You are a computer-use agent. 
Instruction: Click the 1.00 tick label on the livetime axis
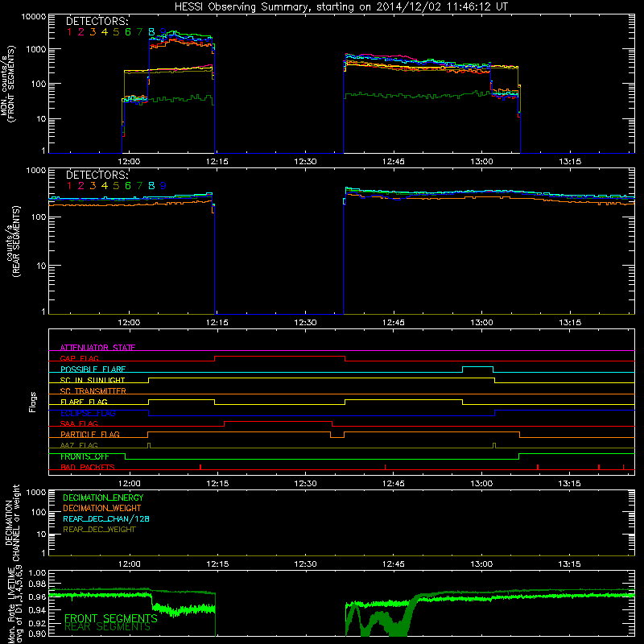(38, 573)
